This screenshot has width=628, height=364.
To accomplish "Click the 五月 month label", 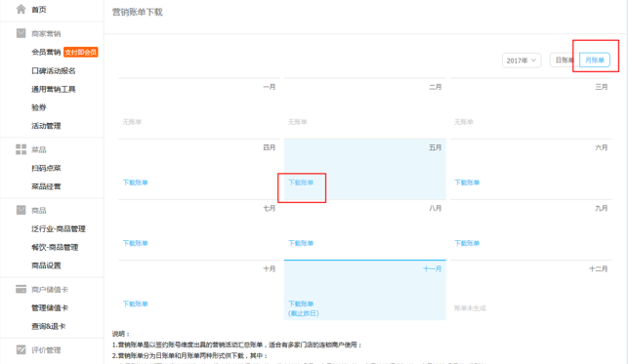I will (436, 147).
